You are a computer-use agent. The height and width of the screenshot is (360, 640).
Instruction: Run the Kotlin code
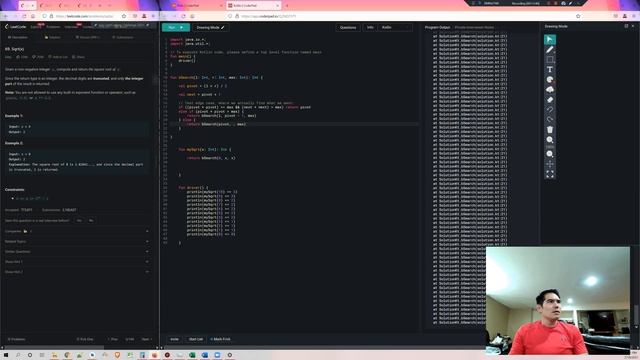click(176, 27)
